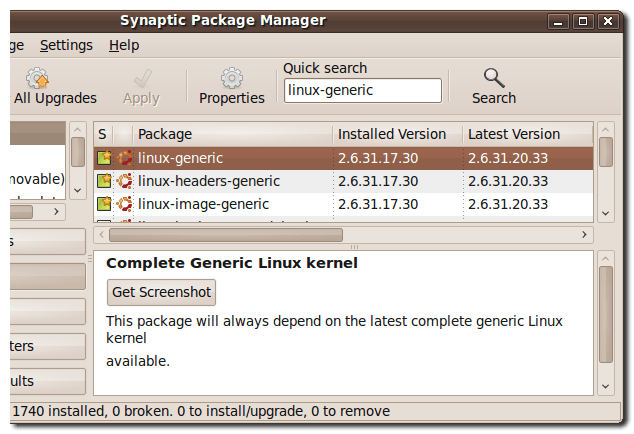
Task: Open the Settings menu
Action: (x=66, y=45)
